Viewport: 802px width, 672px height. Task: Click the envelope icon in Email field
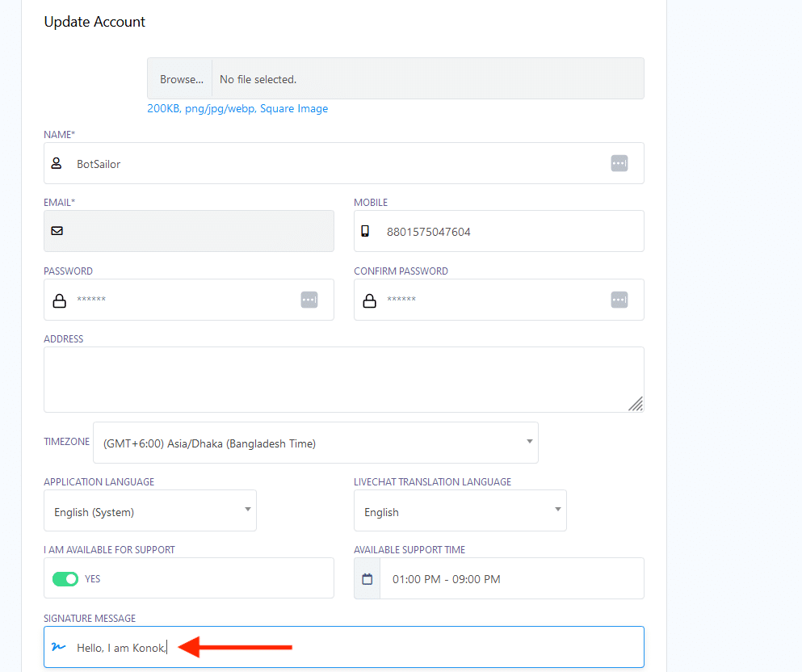point(57,231)
